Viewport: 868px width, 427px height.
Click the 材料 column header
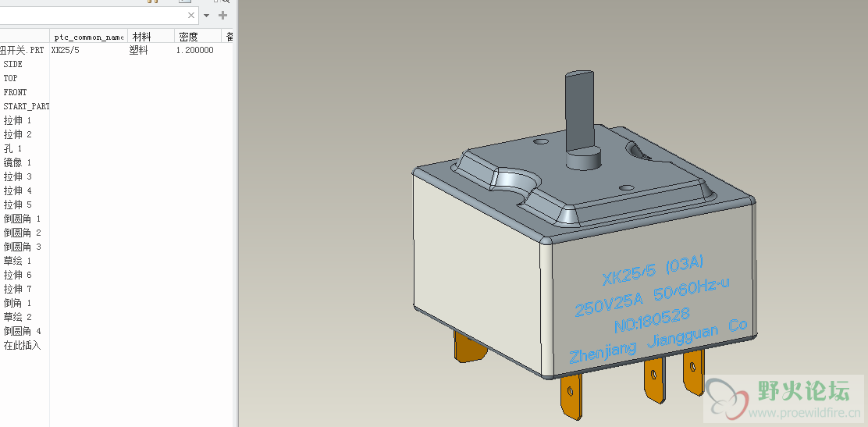click(142, 37)
